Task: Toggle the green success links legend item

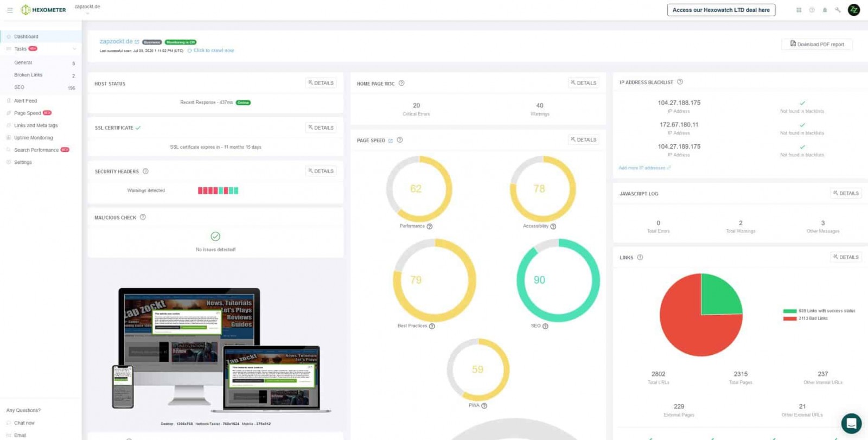Action: [x=819, y=311]
